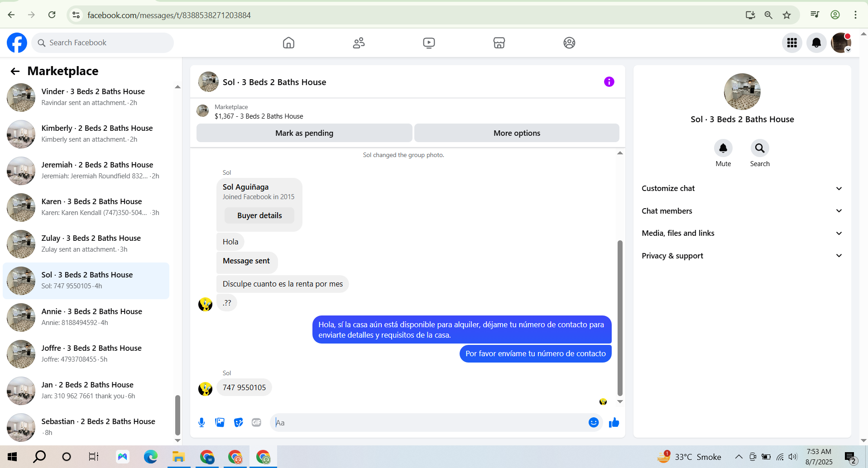
Task: Open Zulay 3 Beds 2 Baths conversation
Action: [86, 244]
